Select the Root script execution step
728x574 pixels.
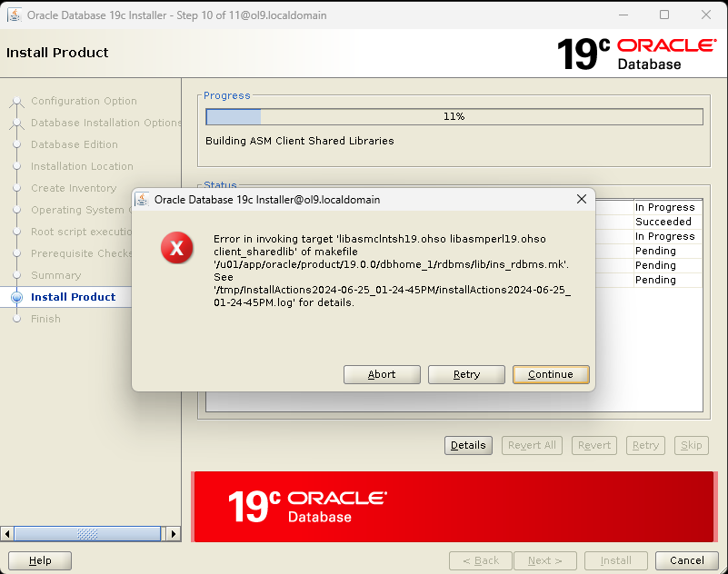click(x=81, y=232)
